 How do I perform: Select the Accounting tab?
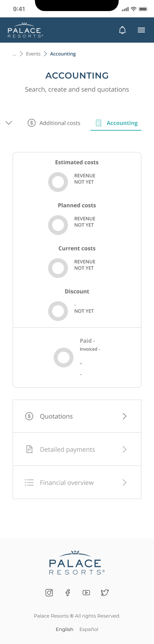pos(116,123)
